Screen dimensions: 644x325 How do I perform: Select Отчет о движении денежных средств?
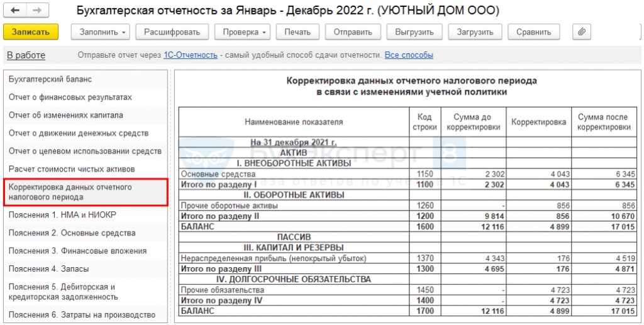(x=86, y=133)
